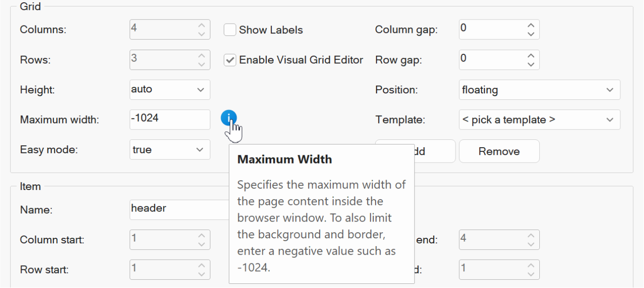Click the Maximum width info icon
644x288 pixels.
click(228, 119)
